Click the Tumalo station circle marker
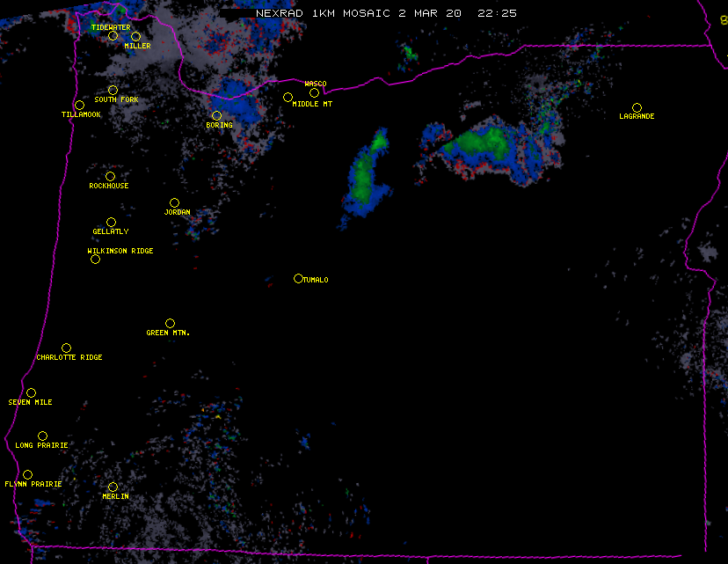 (298, 279)
